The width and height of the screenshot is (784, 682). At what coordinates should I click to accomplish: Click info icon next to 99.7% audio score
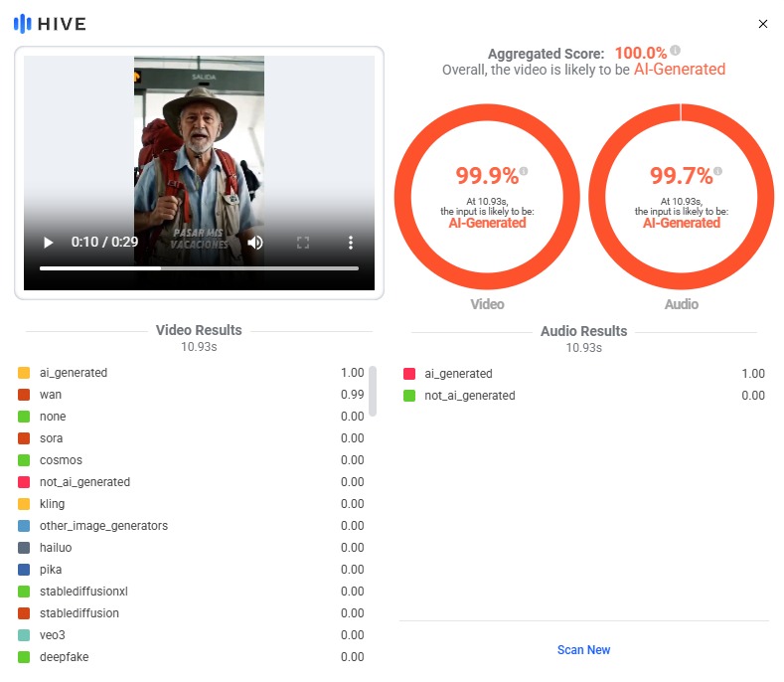pyautogui.click(x=718, y=171)
